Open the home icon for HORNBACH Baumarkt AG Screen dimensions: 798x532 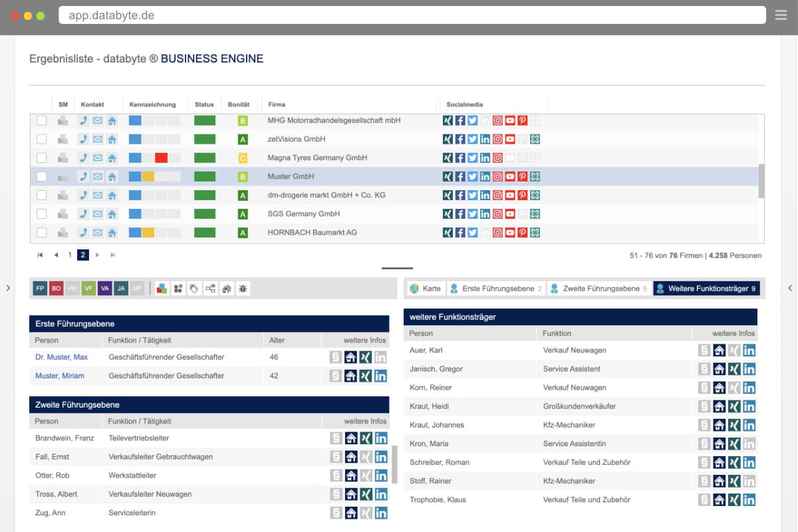(112, 233)
